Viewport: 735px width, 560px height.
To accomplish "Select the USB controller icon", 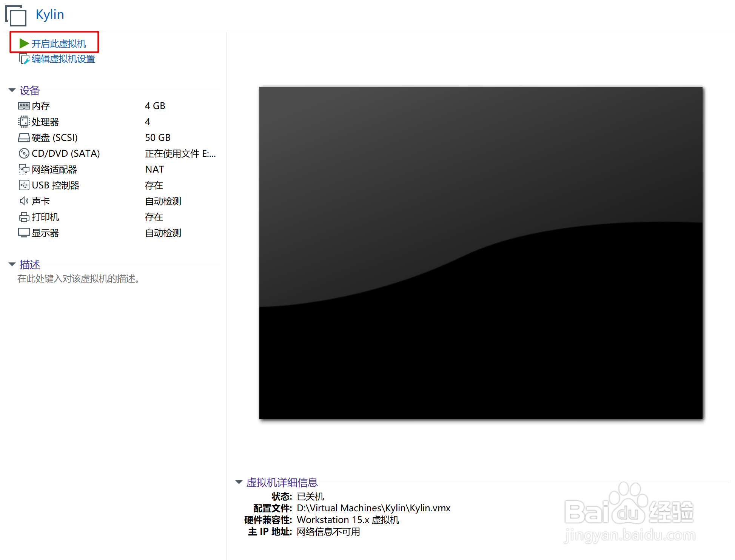I will coord(24,185).
